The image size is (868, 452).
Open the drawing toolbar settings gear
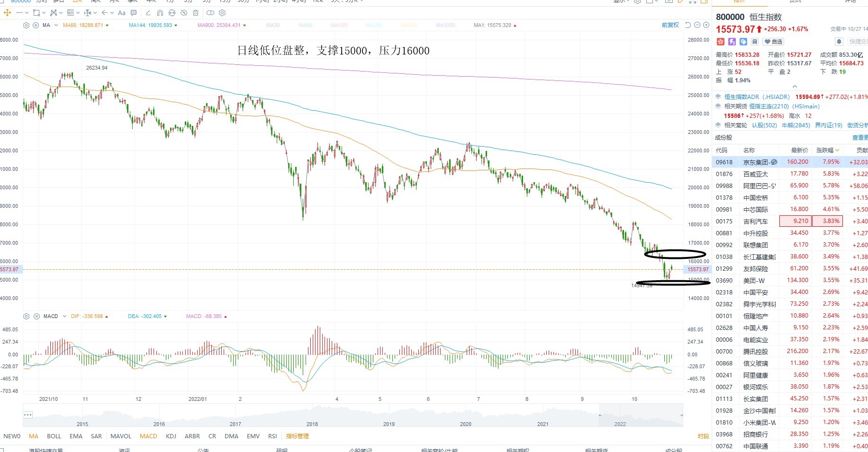pos(222,13)
